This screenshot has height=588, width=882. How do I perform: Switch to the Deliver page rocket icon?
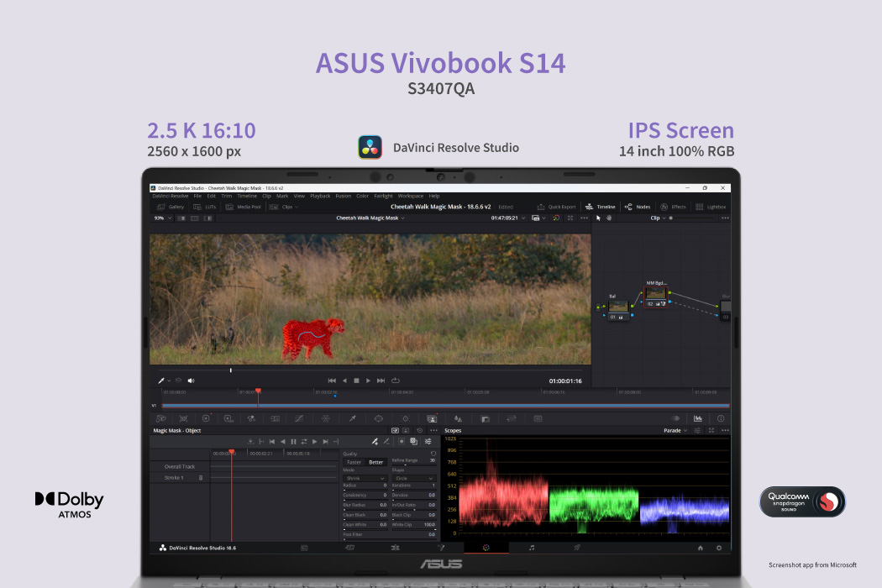576,548
